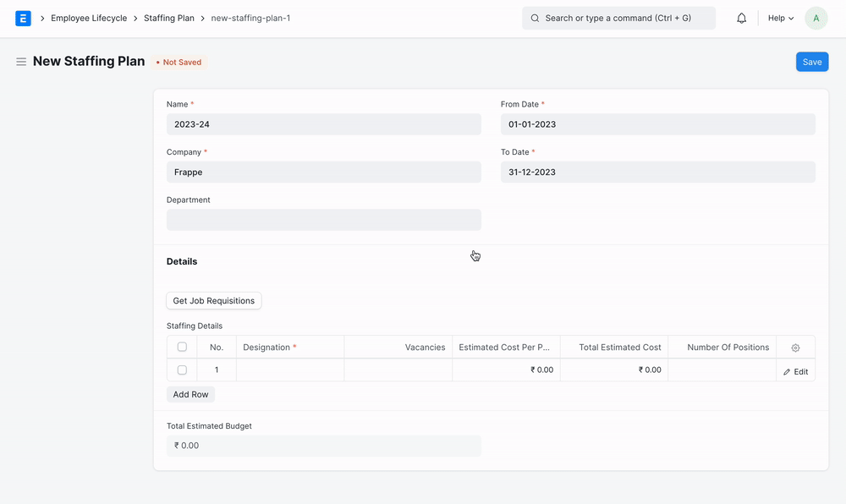Open the From Date picker field
The image size is (846, 504).
click(657, 124)
